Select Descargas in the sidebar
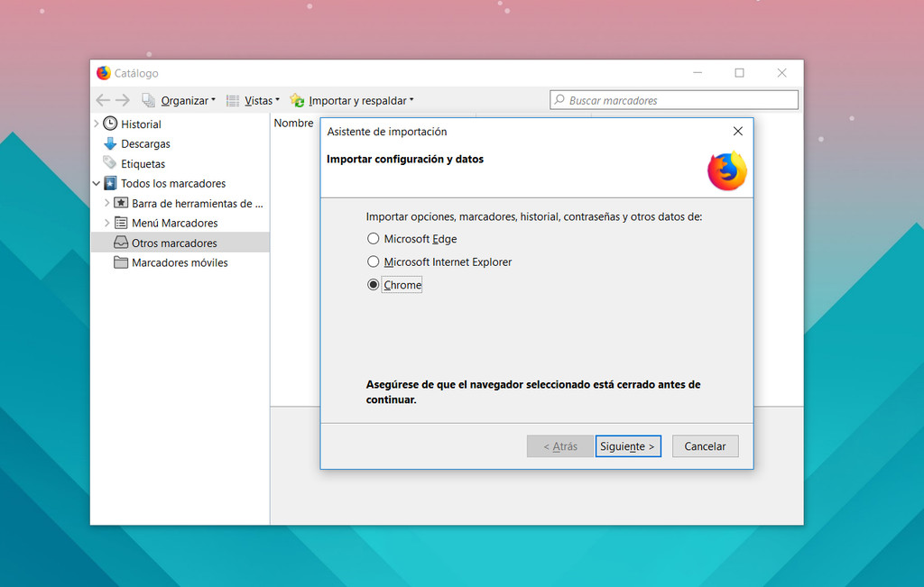 pos(145,143)
